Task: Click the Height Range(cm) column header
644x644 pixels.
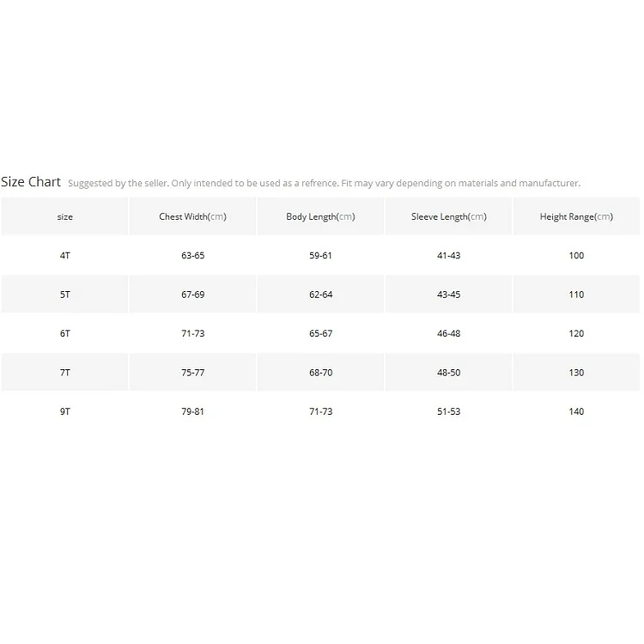Action: tap(576, 216)
